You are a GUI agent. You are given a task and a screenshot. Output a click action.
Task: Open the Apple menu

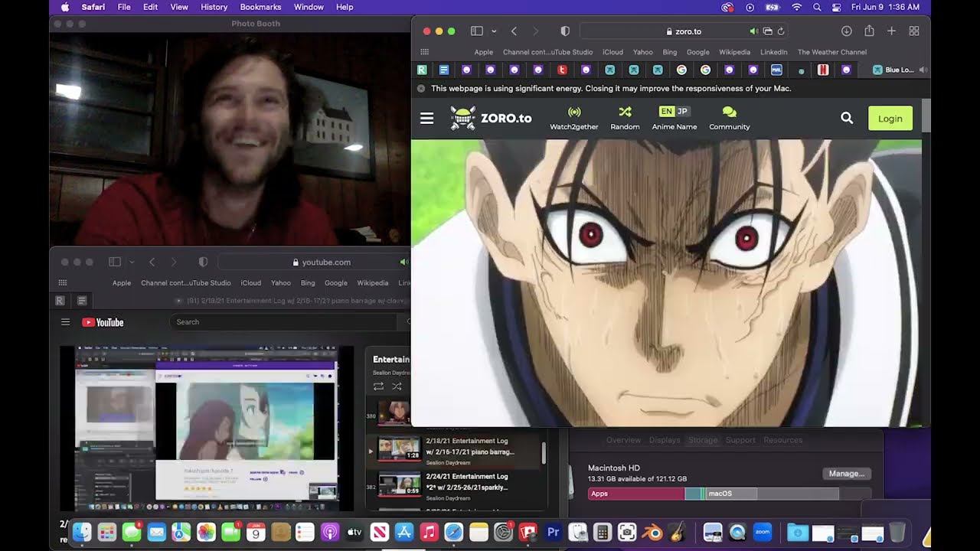[x=64, y=7]
